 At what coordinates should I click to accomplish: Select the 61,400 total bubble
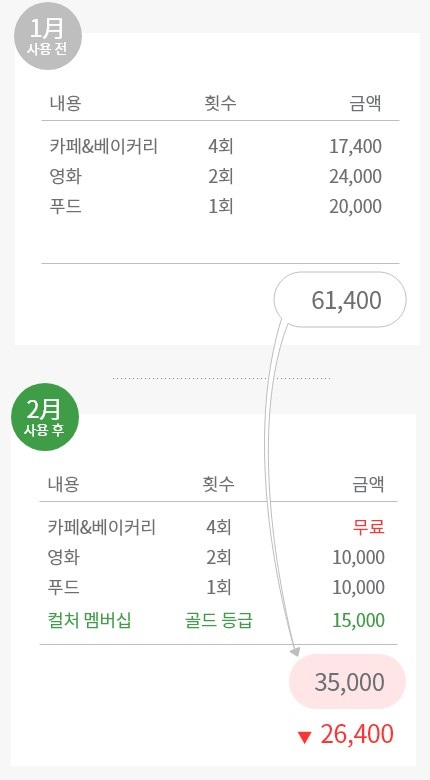tap(340, 299)
